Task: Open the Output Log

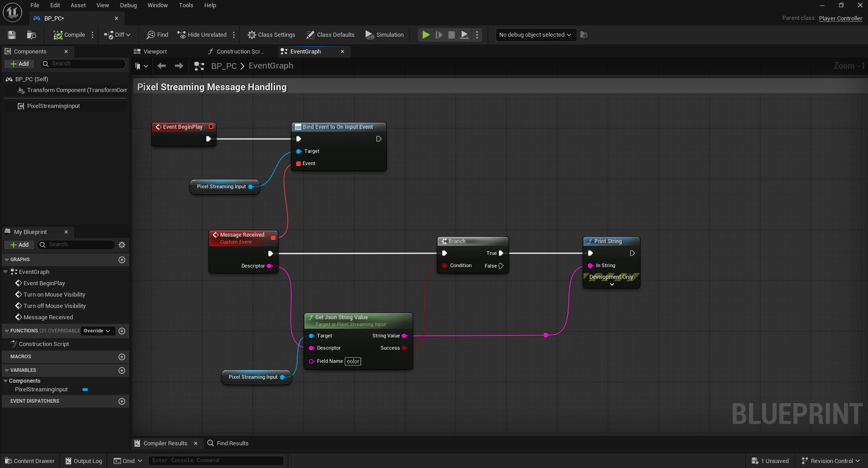Action: (84, 461)
